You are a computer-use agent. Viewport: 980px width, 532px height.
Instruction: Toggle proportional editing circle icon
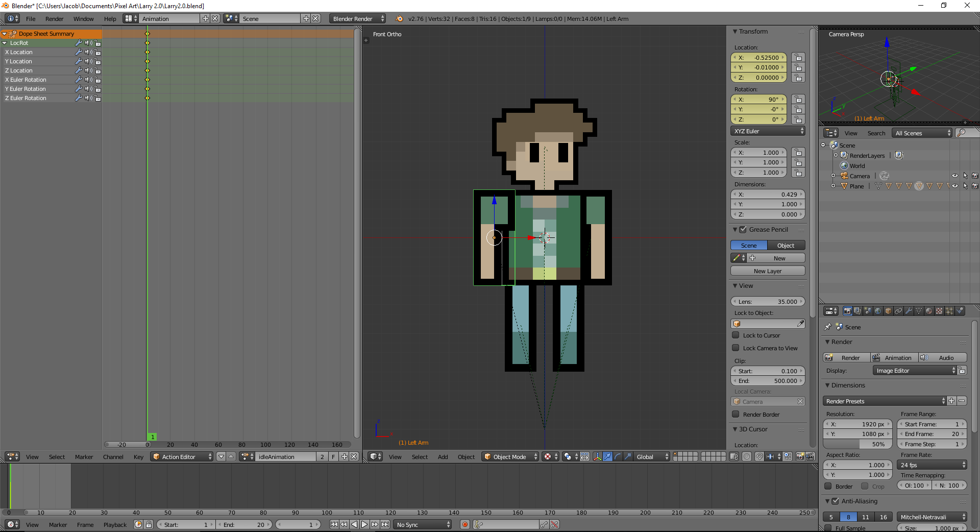tap(747, 456)
